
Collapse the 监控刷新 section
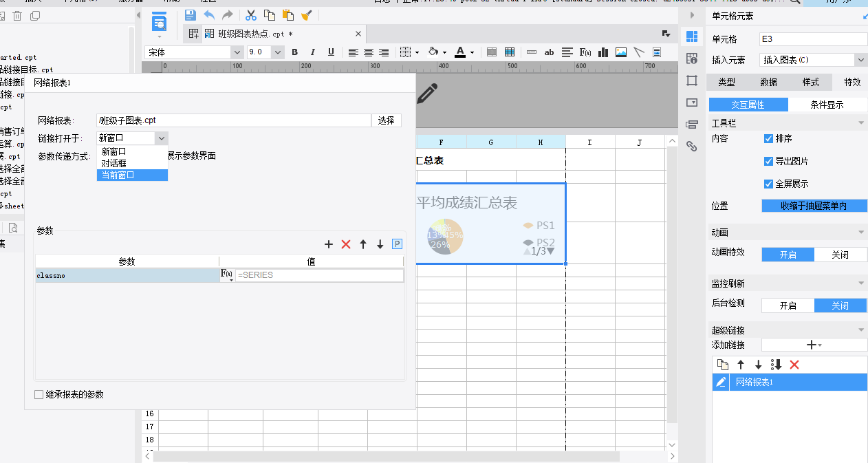click(x=861, y=283)
